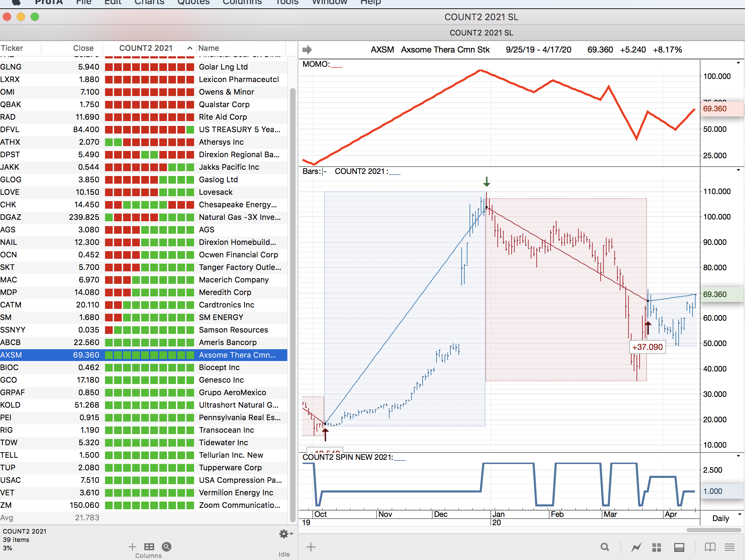Screen dimensions: 745x560
Task: Add item with plus beside Columns
Action: coord(132,547)
